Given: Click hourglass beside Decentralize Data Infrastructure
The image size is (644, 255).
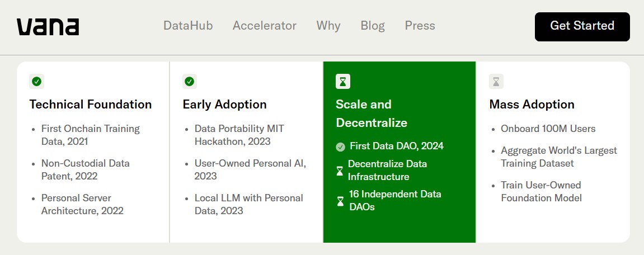Looking at the screenshot, I should (340, 171).
